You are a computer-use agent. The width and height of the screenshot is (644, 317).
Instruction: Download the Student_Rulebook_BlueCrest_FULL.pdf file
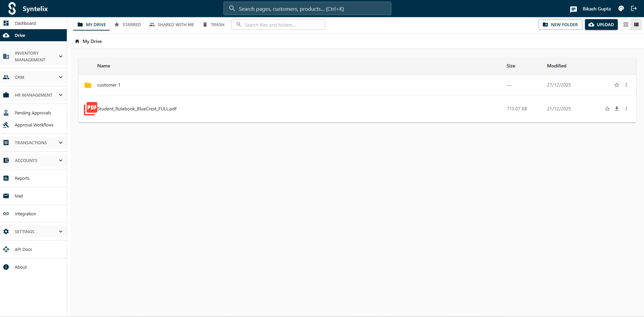[617, 108]
